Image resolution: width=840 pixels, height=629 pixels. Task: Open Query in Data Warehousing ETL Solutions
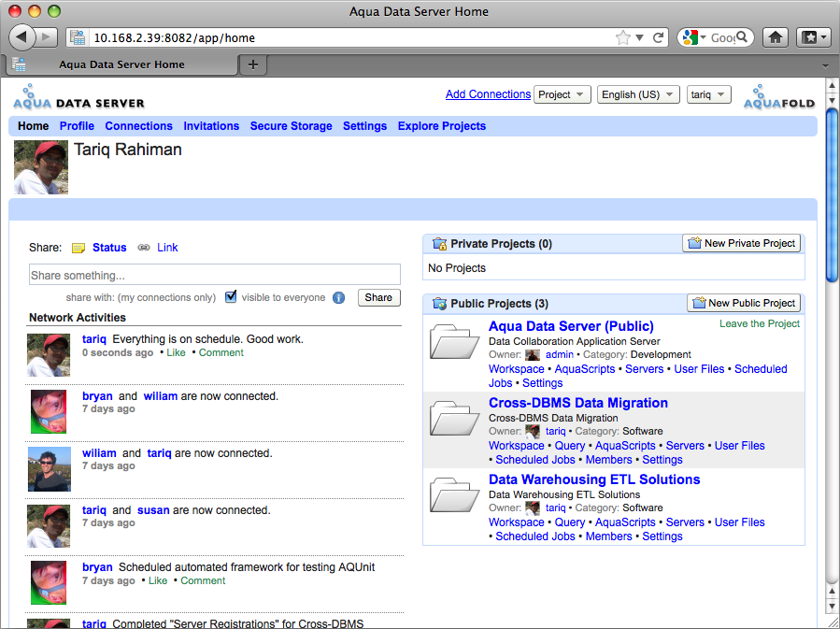569,522
